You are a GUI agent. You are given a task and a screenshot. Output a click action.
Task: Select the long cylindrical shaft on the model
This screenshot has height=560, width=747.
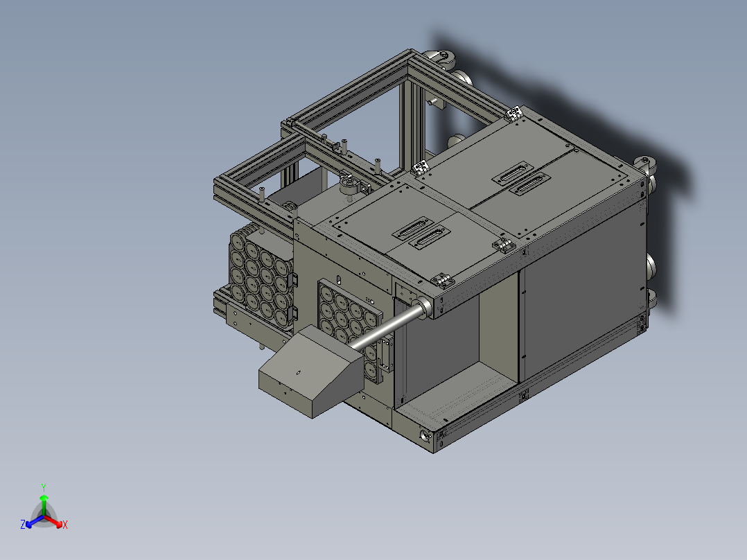pyautogui.click(x=388, y=326)
